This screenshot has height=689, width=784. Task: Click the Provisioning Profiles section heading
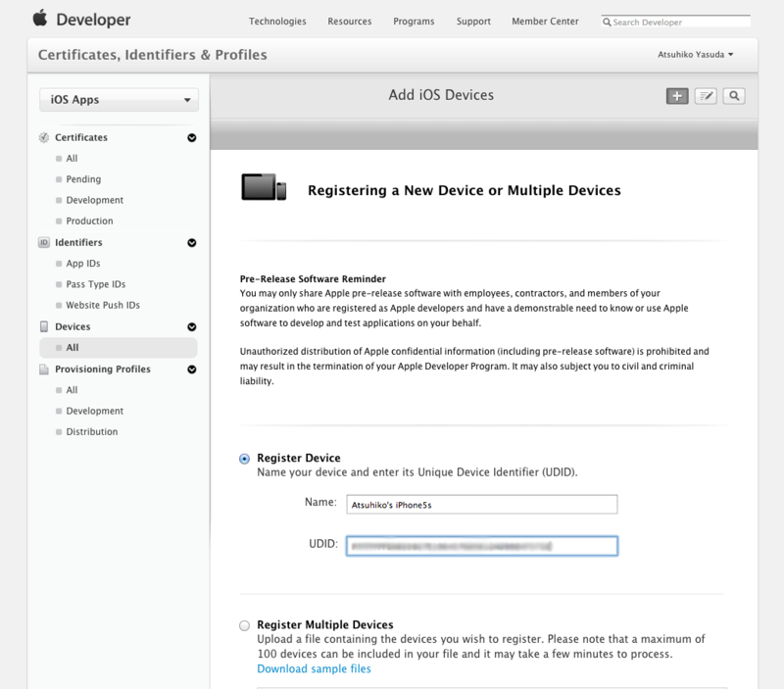tap(103, 369)
